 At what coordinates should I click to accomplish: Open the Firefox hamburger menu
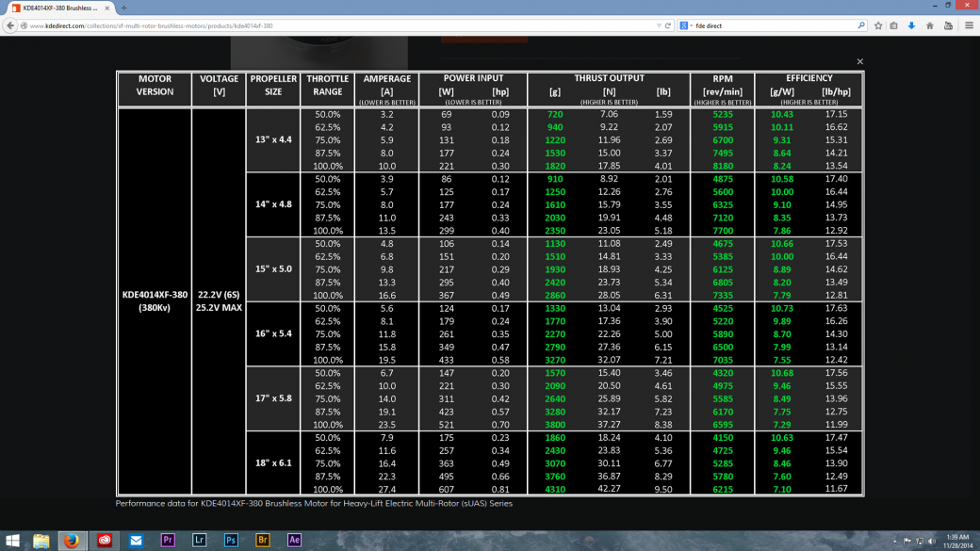coord(969,25)
